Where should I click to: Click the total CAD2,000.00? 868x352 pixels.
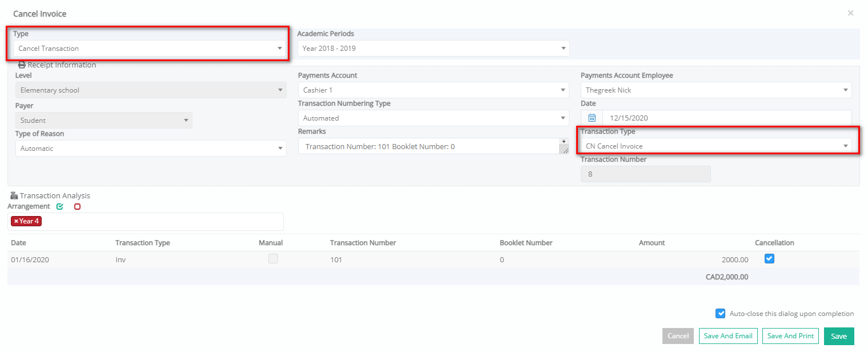[x=727, y=277]
